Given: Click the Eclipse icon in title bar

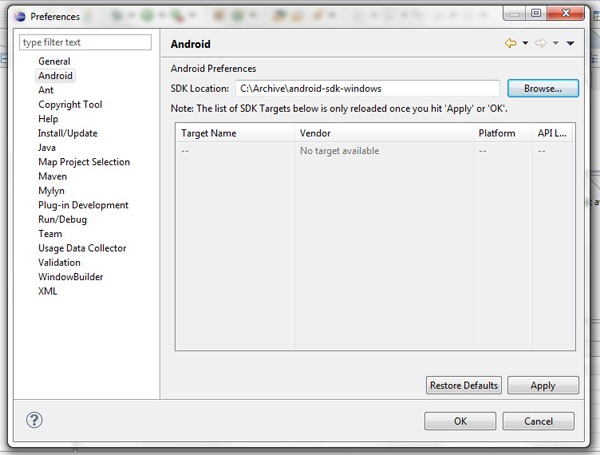Looking at the screenshot, I should (x=20, y=16).
